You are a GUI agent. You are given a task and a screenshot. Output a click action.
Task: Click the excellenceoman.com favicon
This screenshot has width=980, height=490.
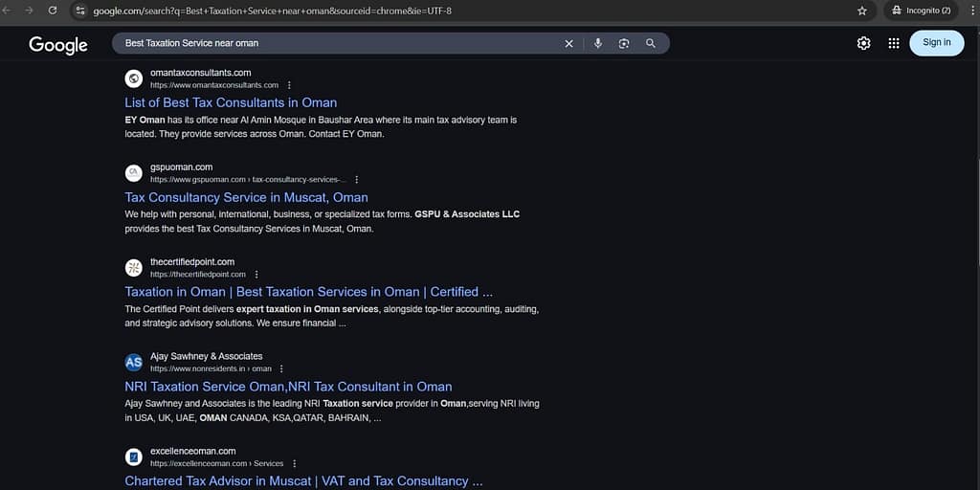pos(134,457)
